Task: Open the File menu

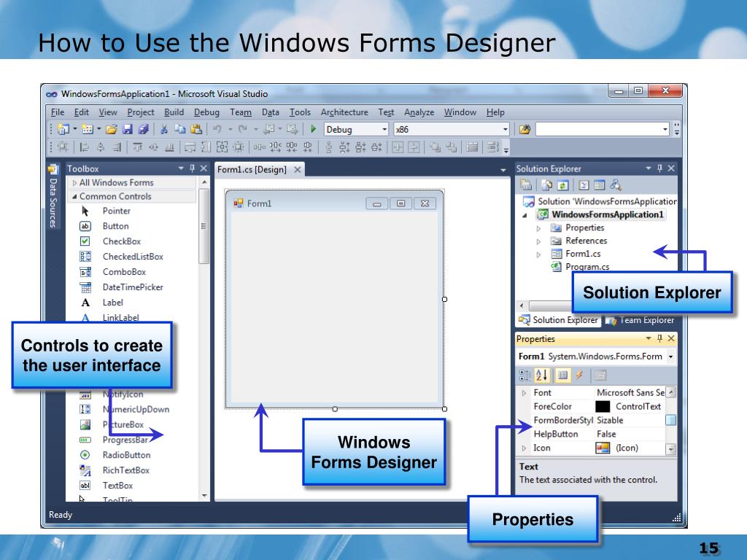Action: (58, 112)
